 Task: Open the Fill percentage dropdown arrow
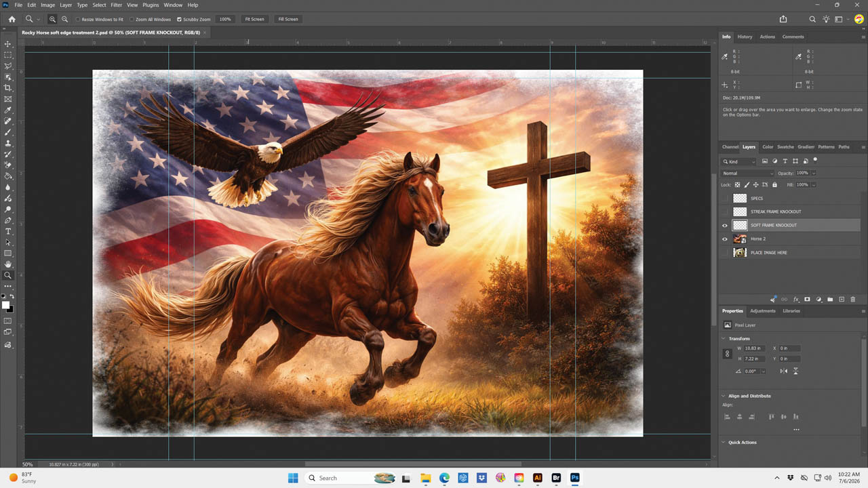click(814, 184)
